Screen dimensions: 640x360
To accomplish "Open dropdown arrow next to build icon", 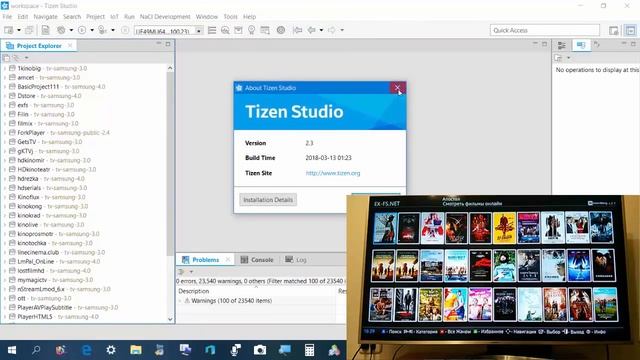I will click(71, 30).
